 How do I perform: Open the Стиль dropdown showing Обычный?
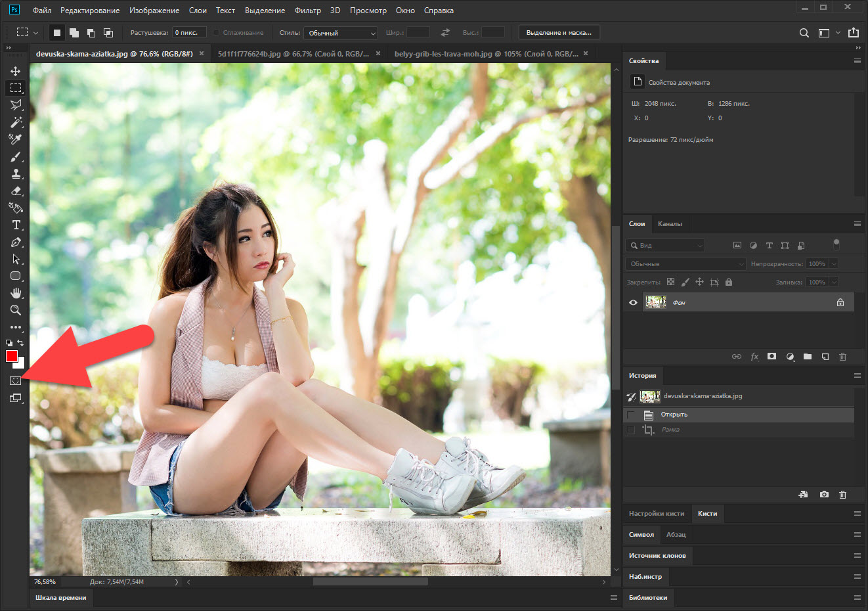[341, 33]
